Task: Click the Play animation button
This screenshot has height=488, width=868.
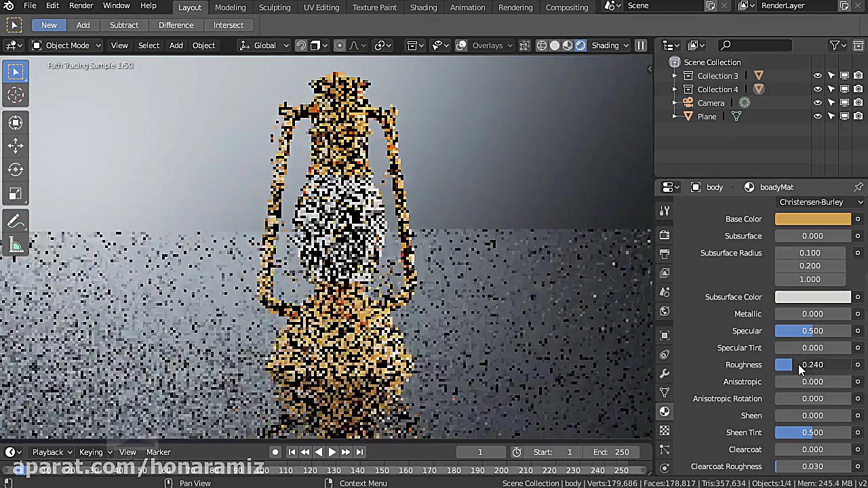Action: 332,452
